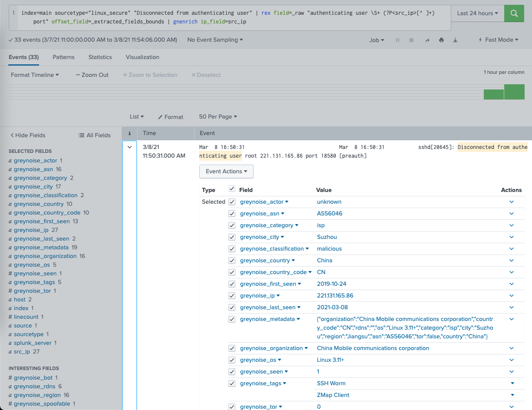The width and height of the screenshot is (532, 410).
Task: Uncheck greynoise_classification field checkbox
Action: click(232, 249)
